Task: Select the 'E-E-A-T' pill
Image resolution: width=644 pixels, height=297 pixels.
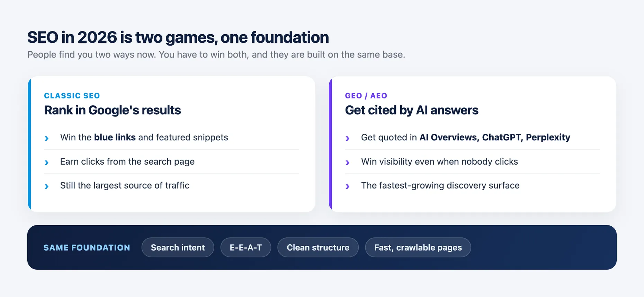Action: (246, 247)
